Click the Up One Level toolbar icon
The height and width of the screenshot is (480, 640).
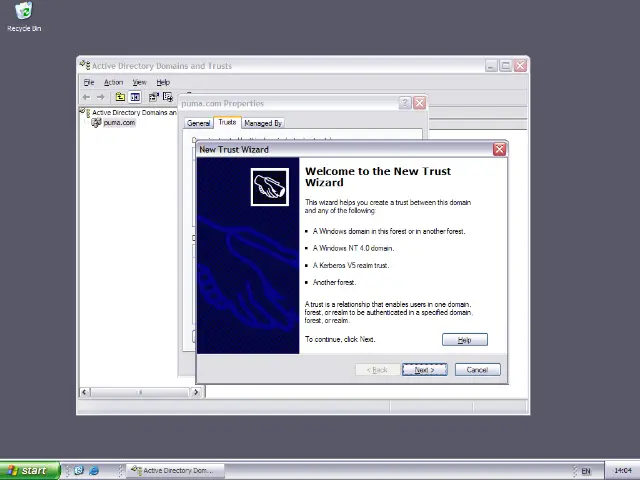pos(120,97)
